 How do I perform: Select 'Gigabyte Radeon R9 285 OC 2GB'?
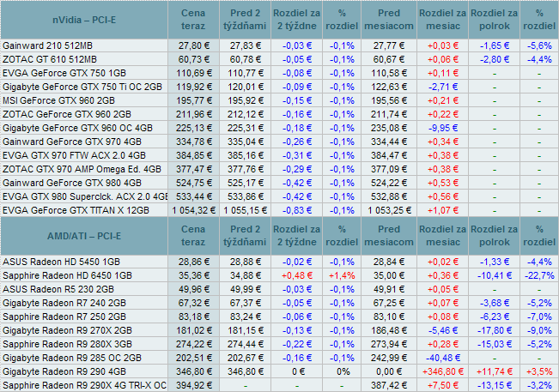(x=72, y=358)
